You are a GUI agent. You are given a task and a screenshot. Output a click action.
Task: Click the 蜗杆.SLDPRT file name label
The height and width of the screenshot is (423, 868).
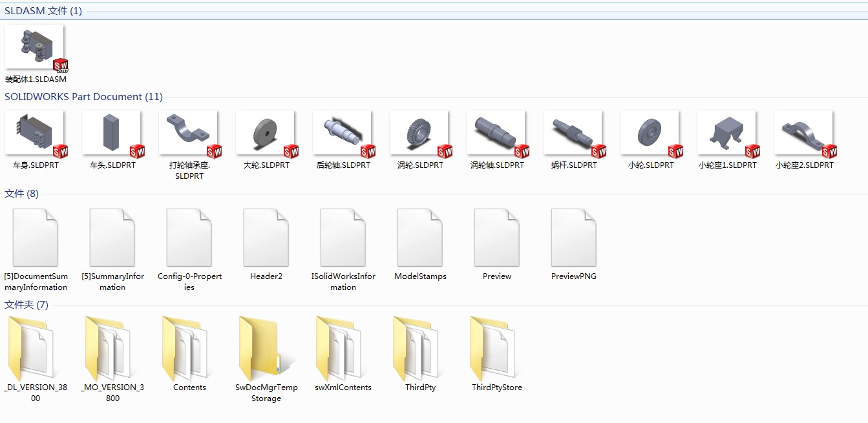point(574,165)
